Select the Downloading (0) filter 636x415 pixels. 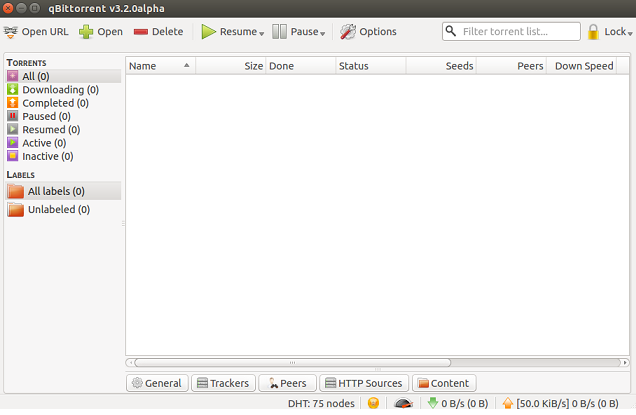pyautogui.click(x=63, y=90)
